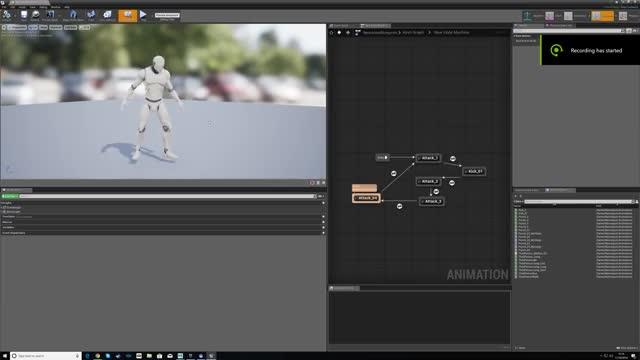
Task: Collapse the Variables section
Action: tap(8, 227)
